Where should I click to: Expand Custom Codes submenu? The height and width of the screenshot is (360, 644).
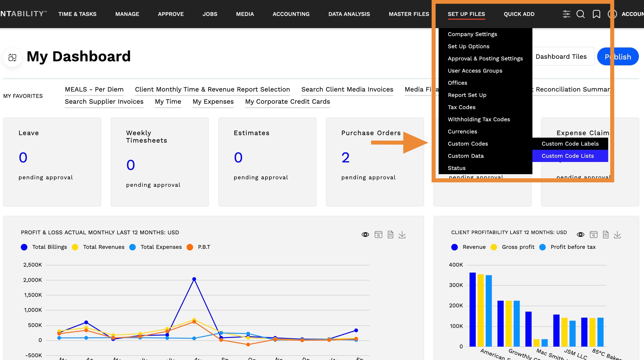coord(485,143)
